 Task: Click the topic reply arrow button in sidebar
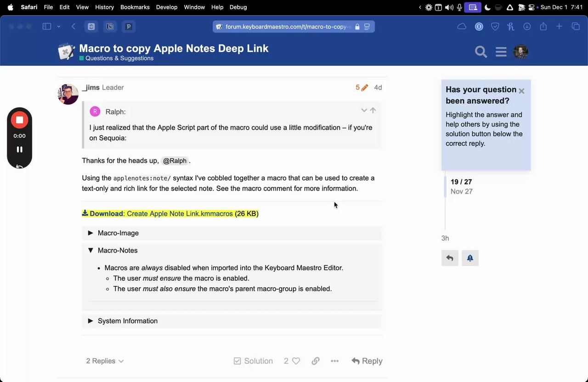[450, 258]
